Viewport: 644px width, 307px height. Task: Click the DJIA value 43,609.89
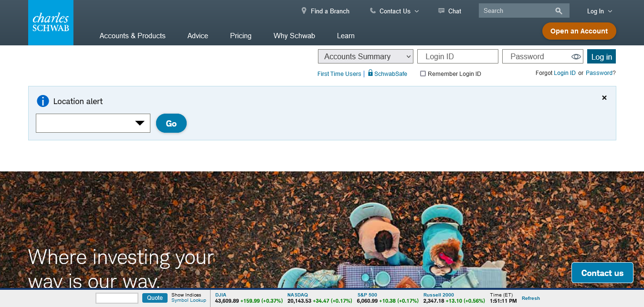tap(227, 301)
